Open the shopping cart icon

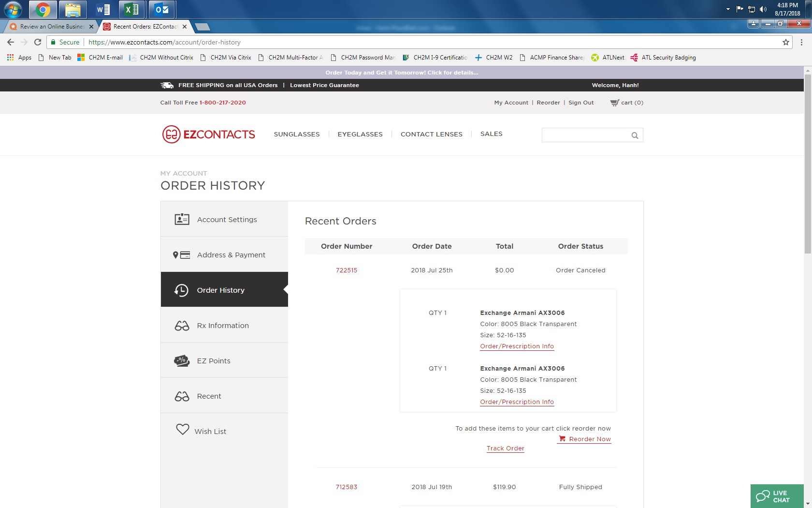614,103
